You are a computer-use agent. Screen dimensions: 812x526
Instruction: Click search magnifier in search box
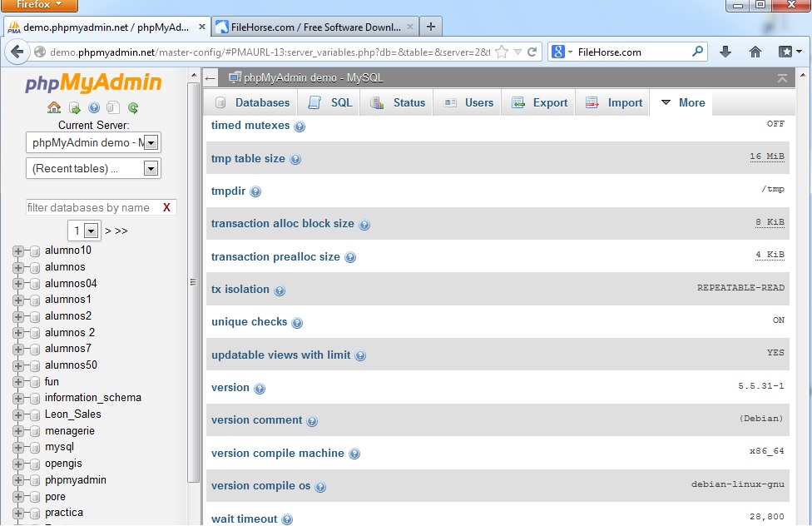coord(697,52)
